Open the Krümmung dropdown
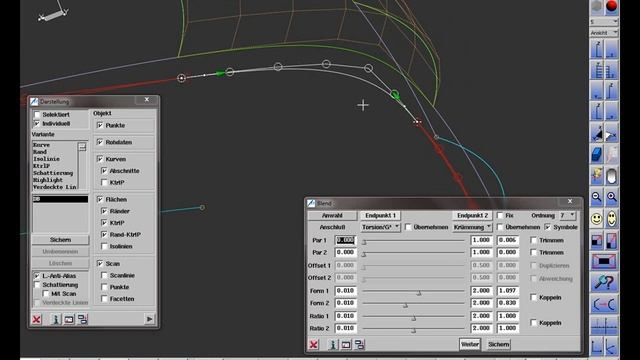Screen dimensions: 640x360 [x=472, y=227]
